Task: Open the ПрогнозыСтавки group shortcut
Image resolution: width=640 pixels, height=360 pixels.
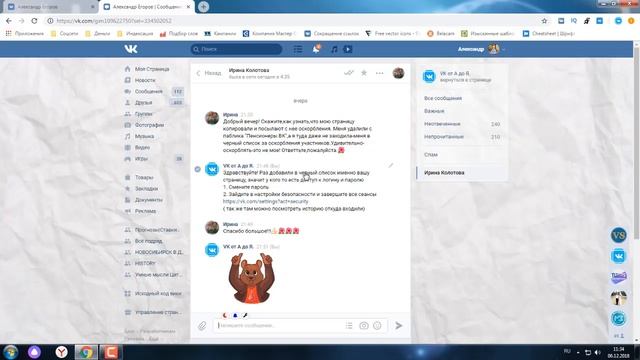Action: [x=156, y=230]
